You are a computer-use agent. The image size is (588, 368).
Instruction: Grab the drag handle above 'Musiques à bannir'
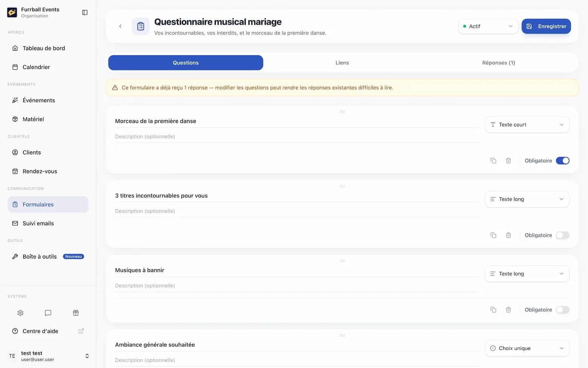[342, 261]
